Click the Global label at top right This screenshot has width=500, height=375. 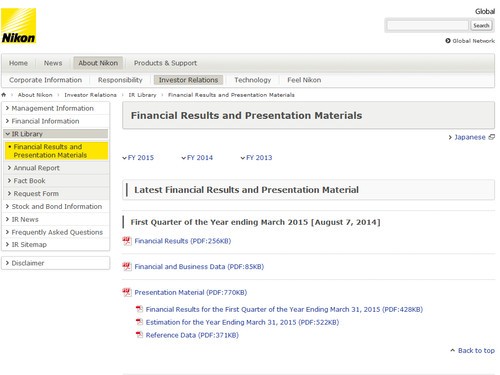coord(485,11)
